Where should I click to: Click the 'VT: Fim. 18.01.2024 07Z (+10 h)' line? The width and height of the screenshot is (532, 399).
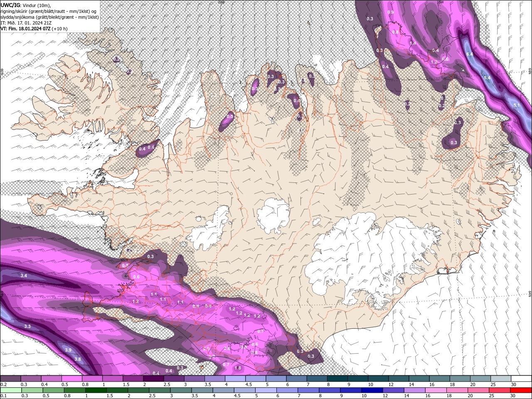click(x=34, y=29)
